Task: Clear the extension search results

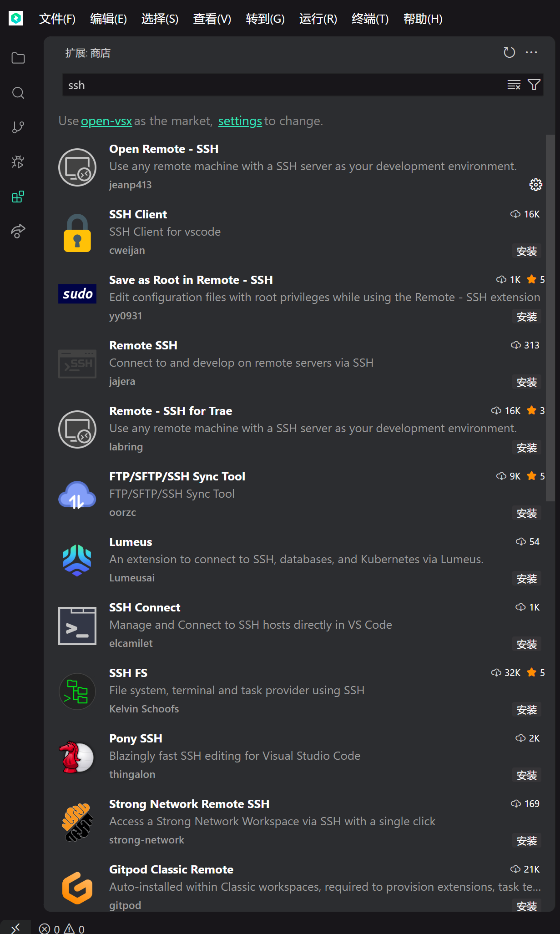Action: click(x=514, y=85)
